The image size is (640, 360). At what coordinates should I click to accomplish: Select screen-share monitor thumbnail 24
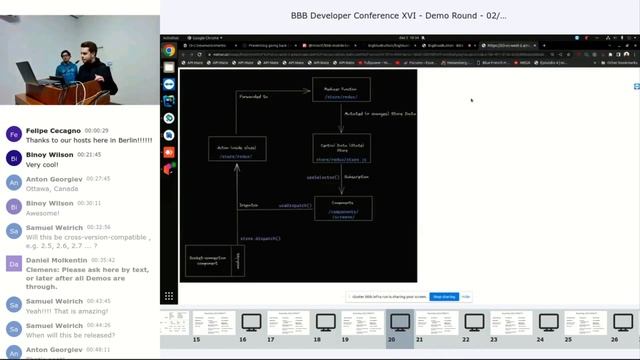549,322
